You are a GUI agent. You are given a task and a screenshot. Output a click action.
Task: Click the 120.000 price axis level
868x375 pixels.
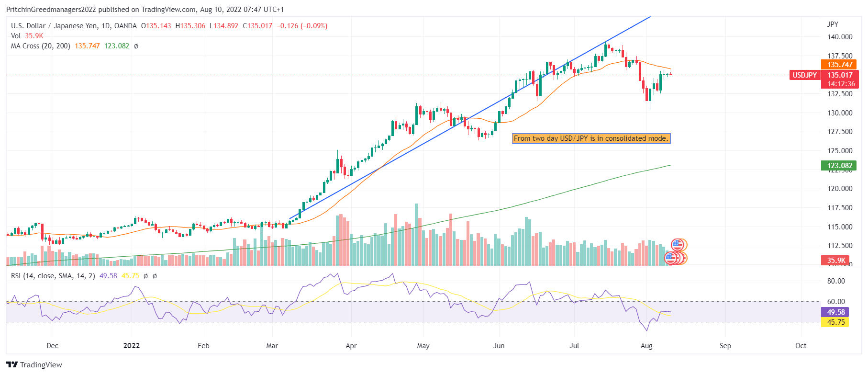[x=840, y=189]
